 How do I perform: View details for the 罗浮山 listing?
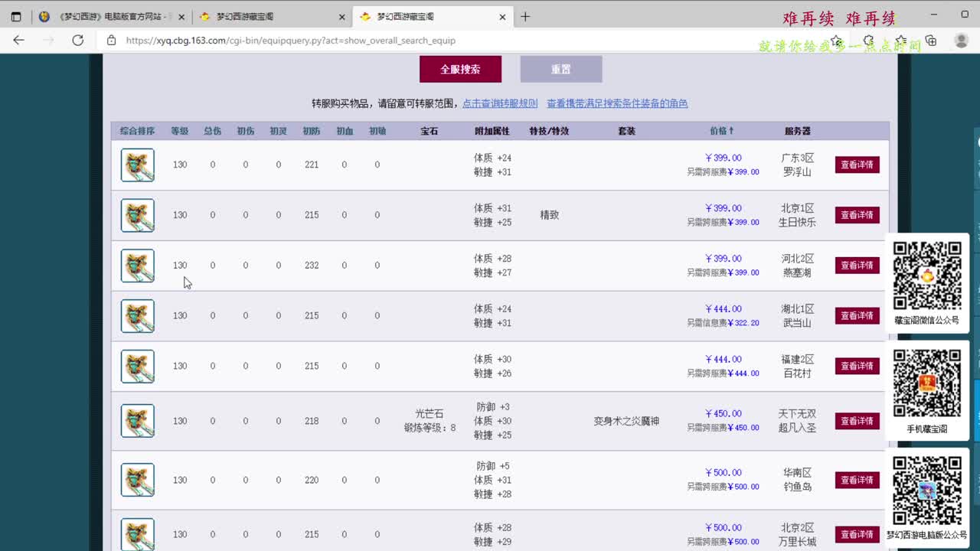coord(857,165)
